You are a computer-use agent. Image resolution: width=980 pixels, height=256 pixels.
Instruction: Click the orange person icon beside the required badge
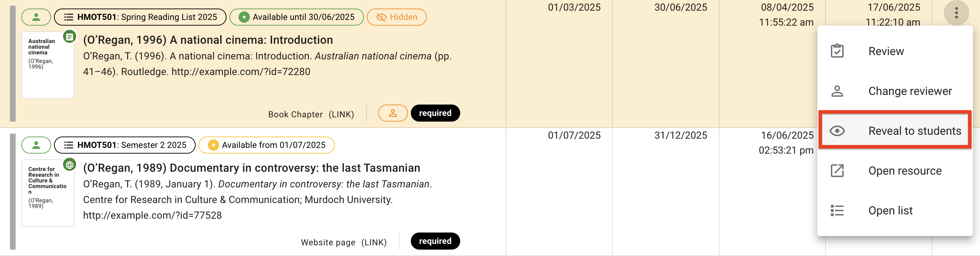click(x=393, y=113)
